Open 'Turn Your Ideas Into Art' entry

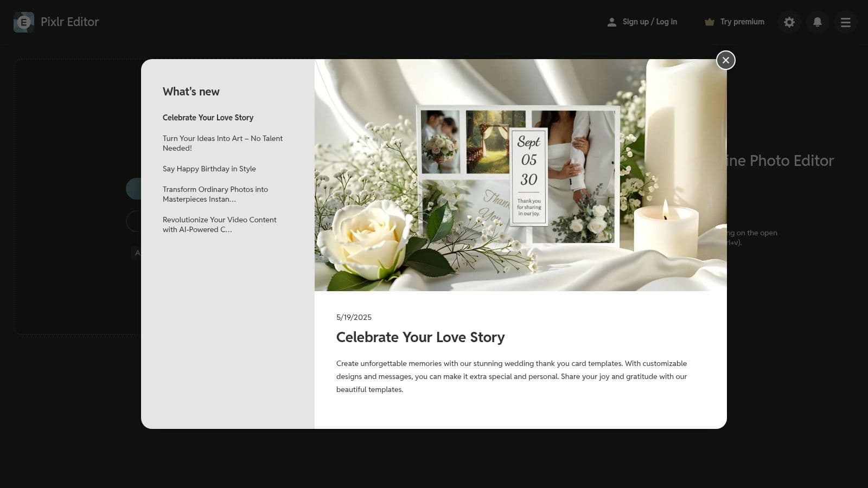[x=222, y=143]
